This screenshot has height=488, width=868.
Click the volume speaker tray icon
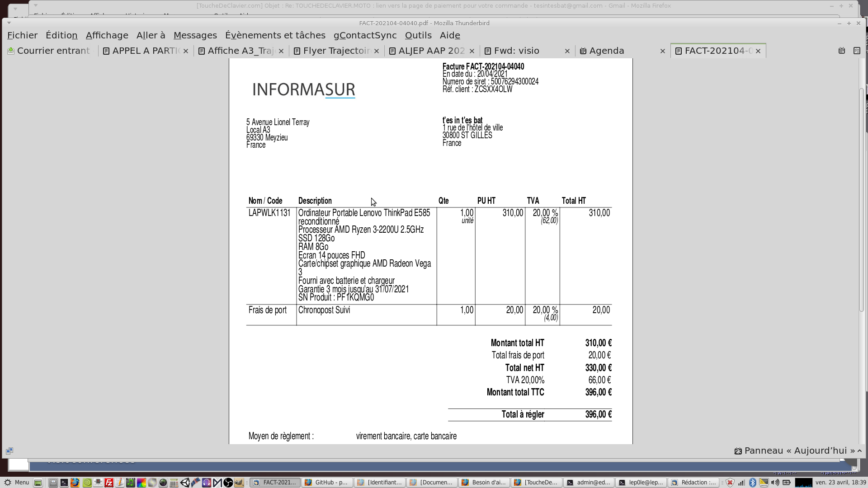[x=775, y=483]
